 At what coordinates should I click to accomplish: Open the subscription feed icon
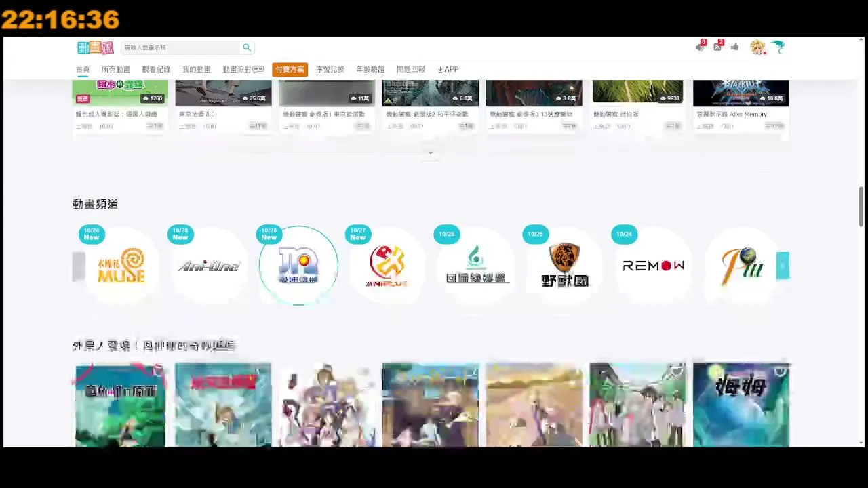pyautogui.click(x=717, y=47)
